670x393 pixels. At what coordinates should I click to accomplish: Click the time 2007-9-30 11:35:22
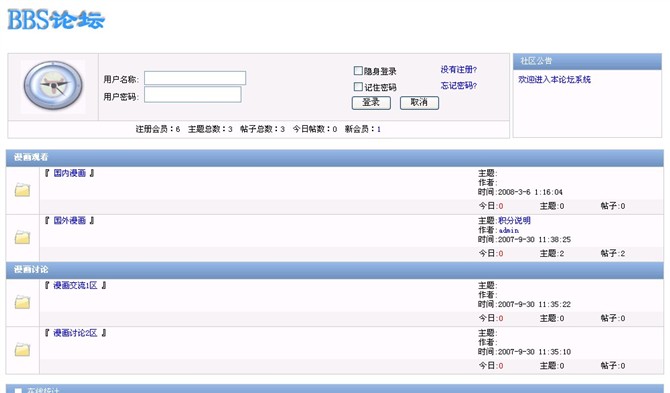tap(535, 305)
